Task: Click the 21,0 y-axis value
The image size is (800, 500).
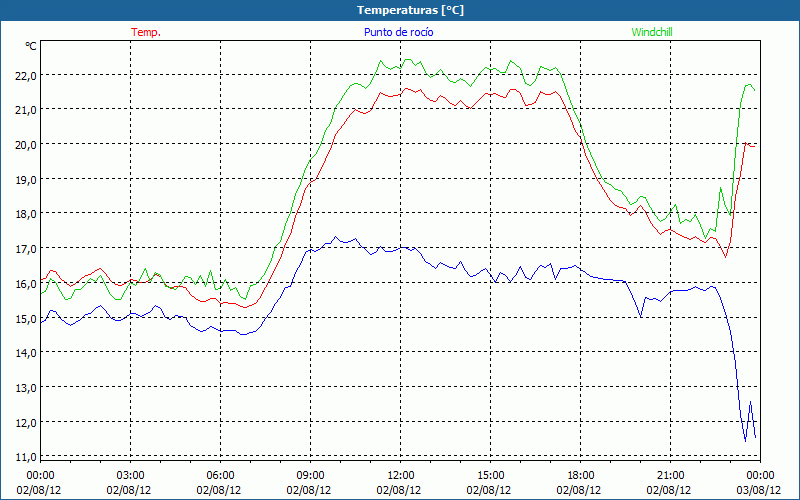Action: (x=27, y=110)
